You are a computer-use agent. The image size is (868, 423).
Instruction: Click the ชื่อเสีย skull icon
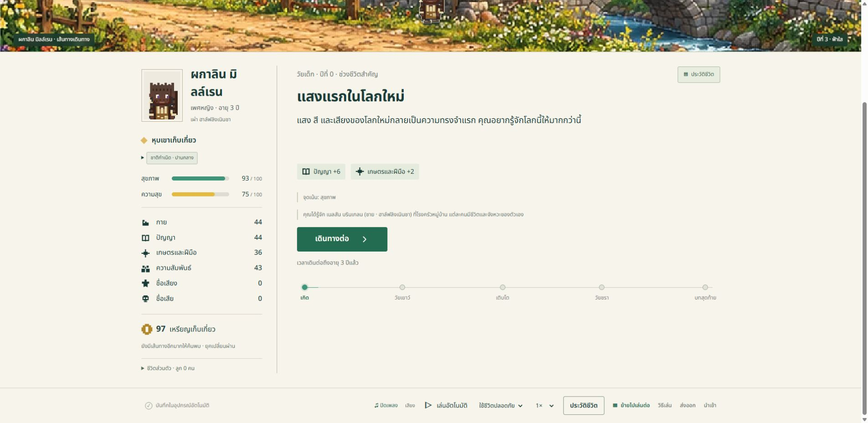coord(145,299)
